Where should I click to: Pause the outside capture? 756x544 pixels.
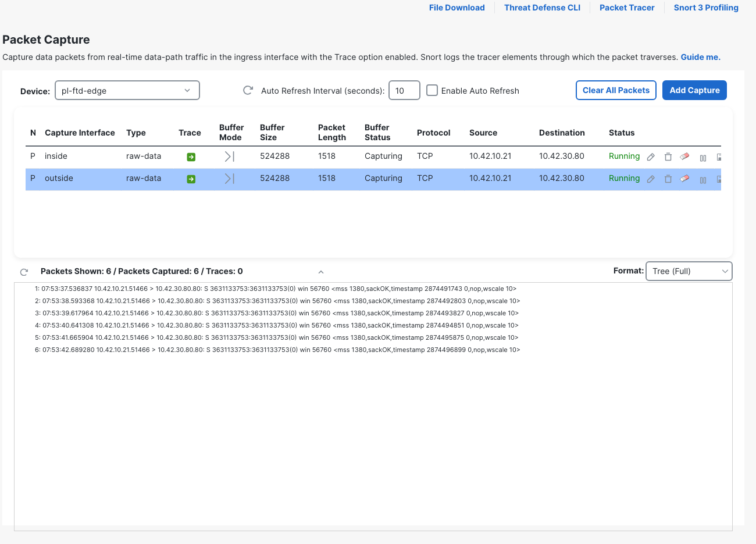(703, 180)
